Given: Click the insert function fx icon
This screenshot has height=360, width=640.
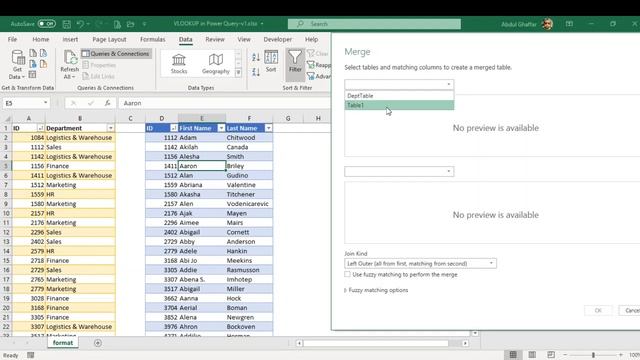Looking at the screenshot, I should (107, 103).
